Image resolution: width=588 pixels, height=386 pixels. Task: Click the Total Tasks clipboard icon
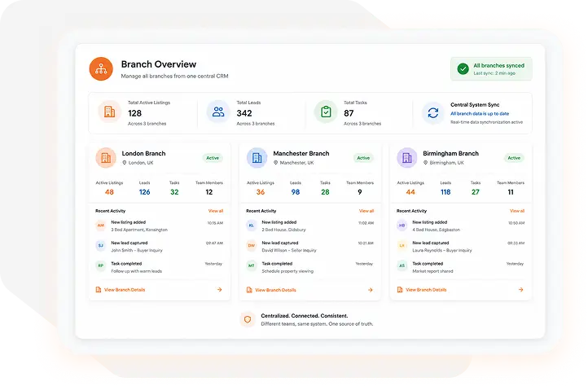click(x=326, y=112)
